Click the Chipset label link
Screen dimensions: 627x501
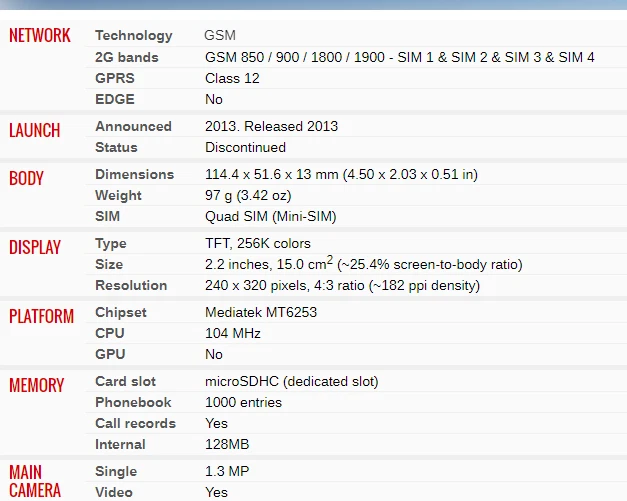coord(120,312)
